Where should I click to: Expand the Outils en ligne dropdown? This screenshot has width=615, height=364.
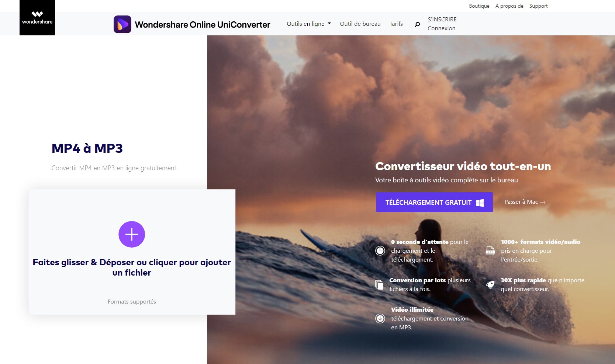point(309,24)
